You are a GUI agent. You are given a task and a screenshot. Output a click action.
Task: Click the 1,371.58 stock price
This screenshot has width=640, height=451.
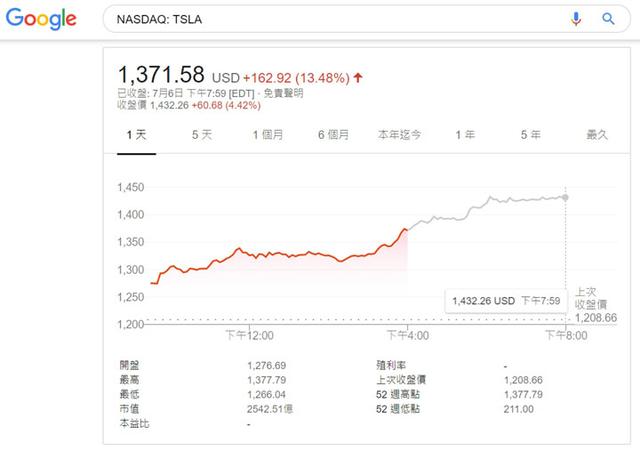(x=161, y=75)
